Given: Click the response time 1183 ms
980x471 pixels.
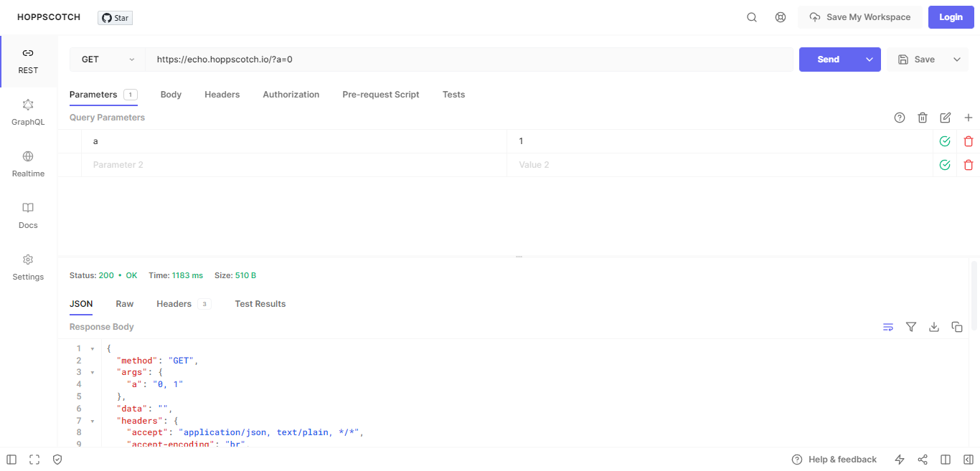Looking at the screenshot, I should click(187, 275).
